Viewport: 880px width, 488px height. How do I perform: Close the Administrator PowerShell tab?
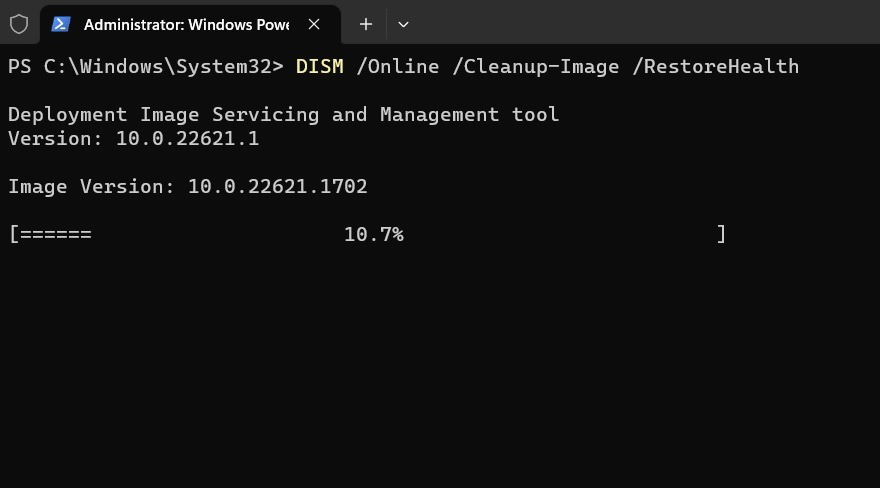point(314,24)
